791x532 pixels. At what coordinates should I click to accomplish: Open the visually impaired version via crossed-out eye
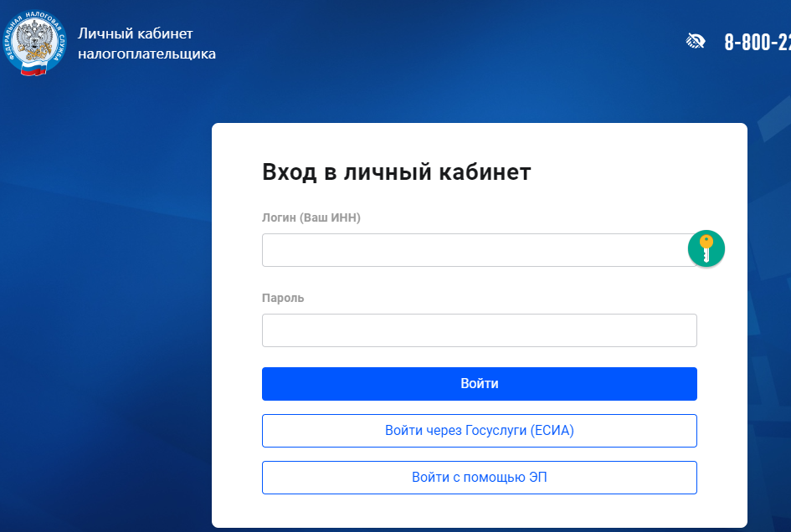click(695, 41)
